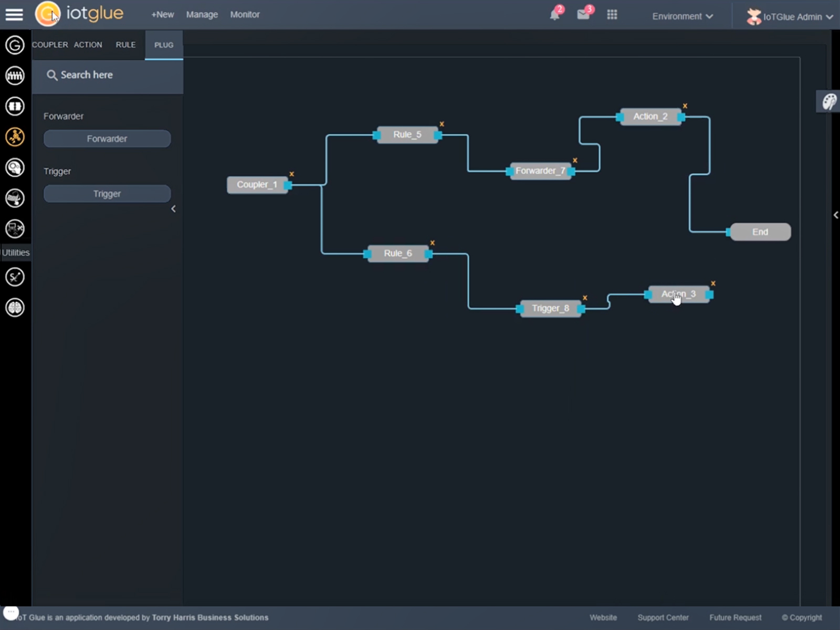Open the notifications bell

(555, 14)
